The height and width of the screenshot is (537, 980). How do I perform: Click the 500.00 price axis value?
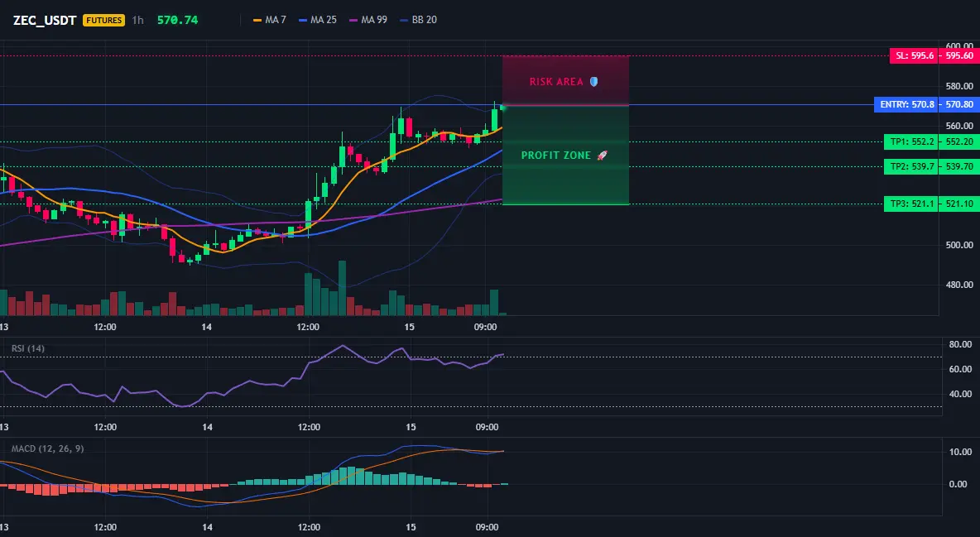pyautogui.click(x=959, y=245)
